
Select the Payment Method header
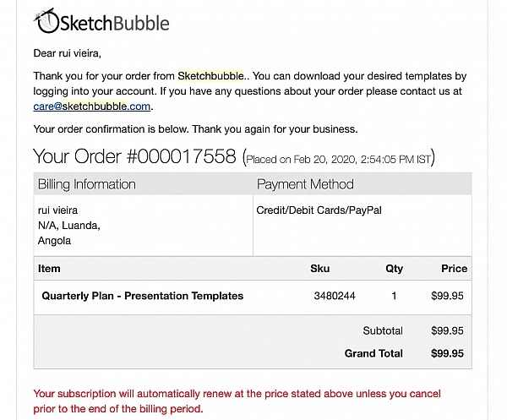click(305, 184)
